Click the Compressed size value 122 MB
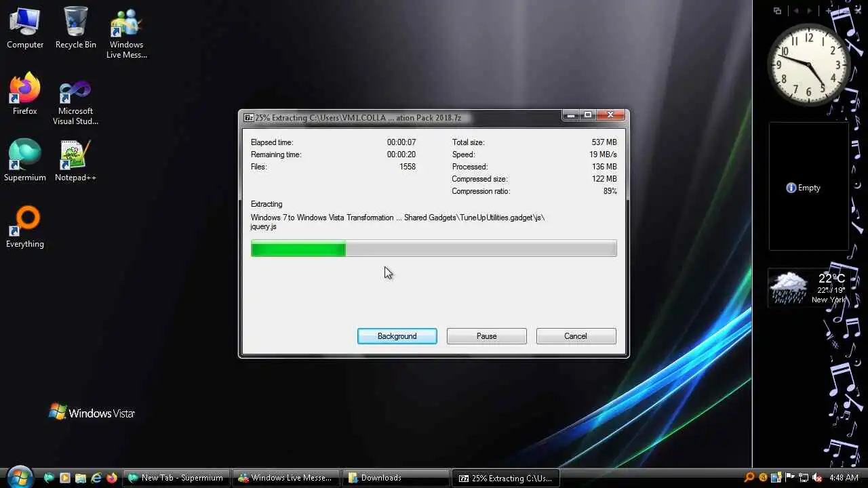868x488 pixels. click(x=604, y=179)
